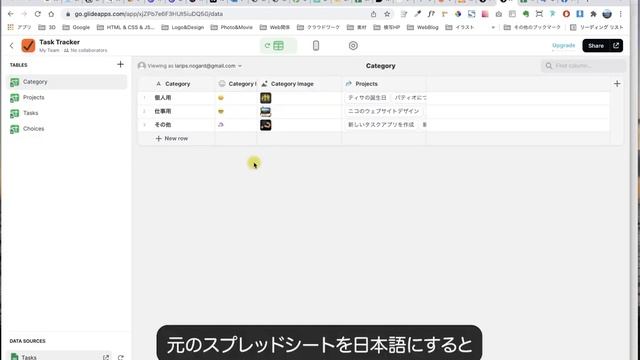Image resolution: width=640 pixels, height=360 pixels.
Task: Open the アプリ apps shortcut
Action: [19, 27]
